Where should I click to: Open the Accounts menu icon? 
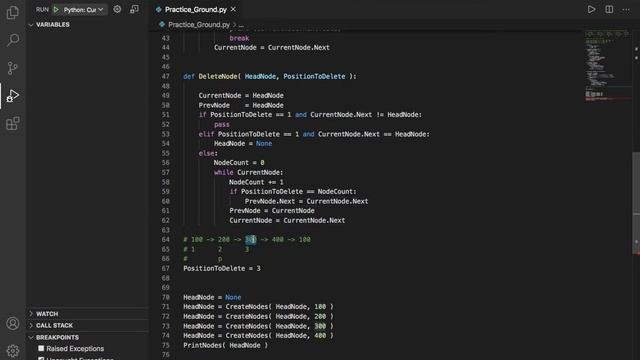coord(13,323)
